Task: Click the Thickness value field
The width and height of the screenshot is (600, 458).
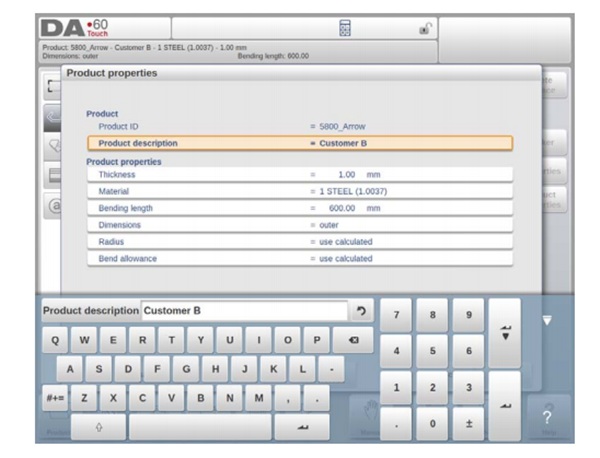Action: (x=345, y=174)
